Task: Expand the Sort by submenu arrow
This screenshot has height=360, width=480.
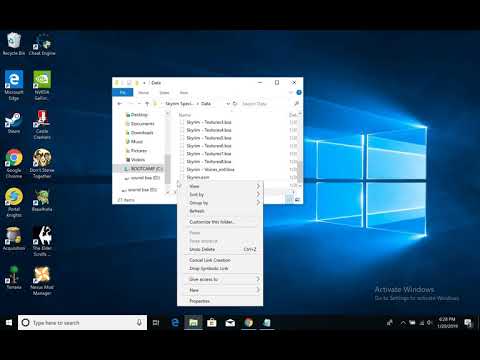Action: click(258, 194)
